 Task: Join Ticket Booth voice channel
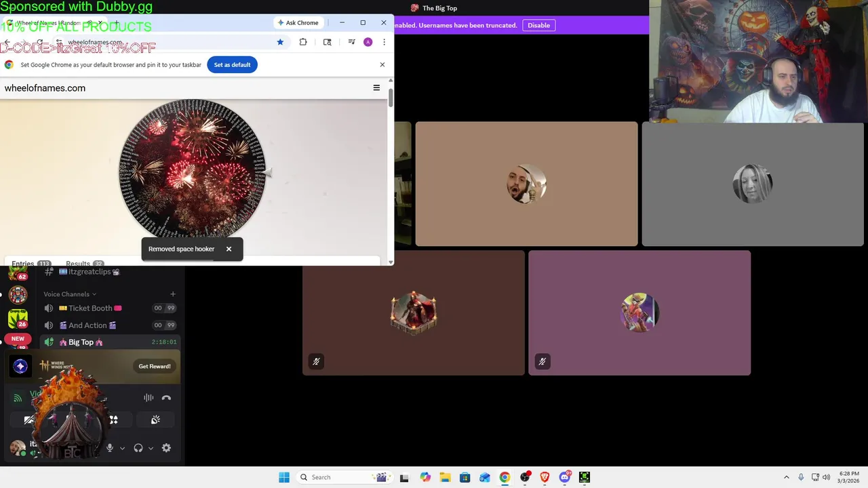click(x=110, y=308)
